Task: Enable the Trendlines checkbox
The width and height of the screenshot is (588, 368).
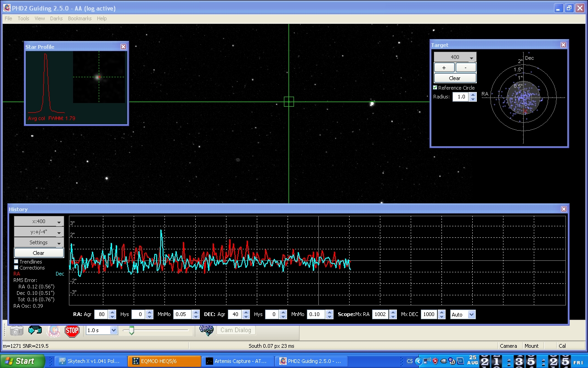Action: [16, 262]
